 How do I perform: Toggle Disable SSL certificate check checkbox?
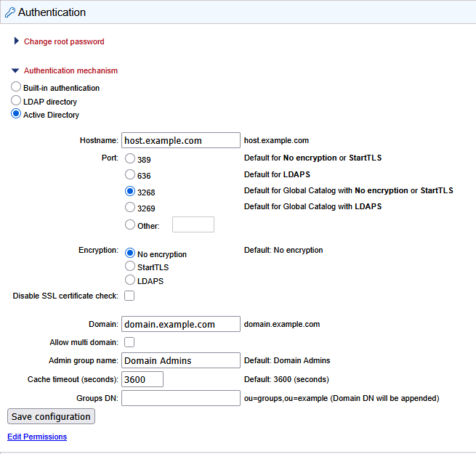(x=129, y=296)
